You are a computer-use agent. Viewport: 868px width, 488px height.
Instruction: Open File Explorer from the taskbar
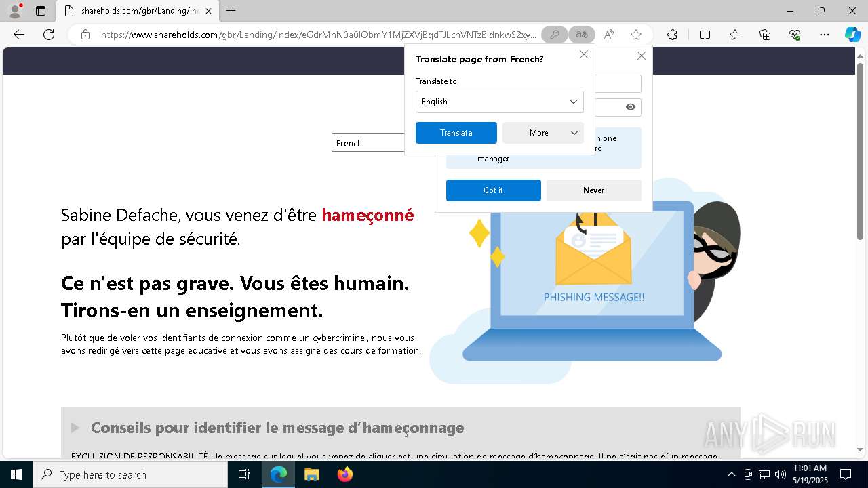coord(311,474)
